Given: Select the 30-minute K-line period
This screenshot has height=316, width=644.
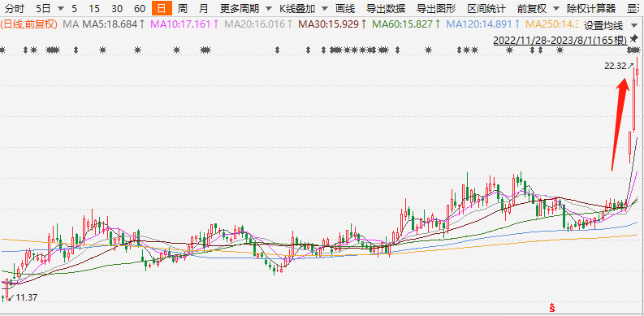Looking at the screenshot, I should [x=117, y=8].
